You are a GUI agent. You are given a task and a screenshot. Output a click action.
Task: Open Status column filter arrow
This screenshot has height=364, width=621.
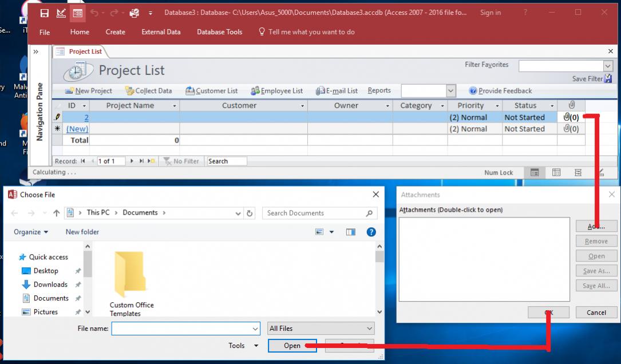click(552, 106)
